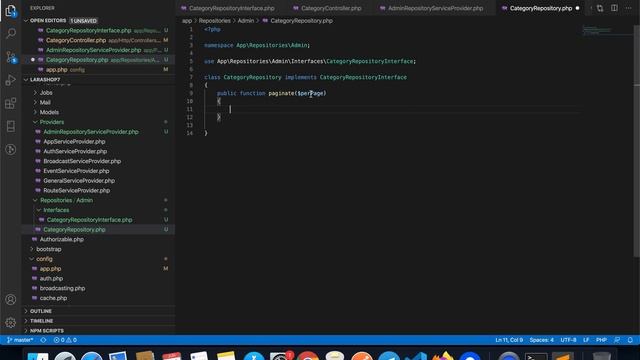
Task: Click Repositories in the breadcrumb path
Action: tap(215, 21)
